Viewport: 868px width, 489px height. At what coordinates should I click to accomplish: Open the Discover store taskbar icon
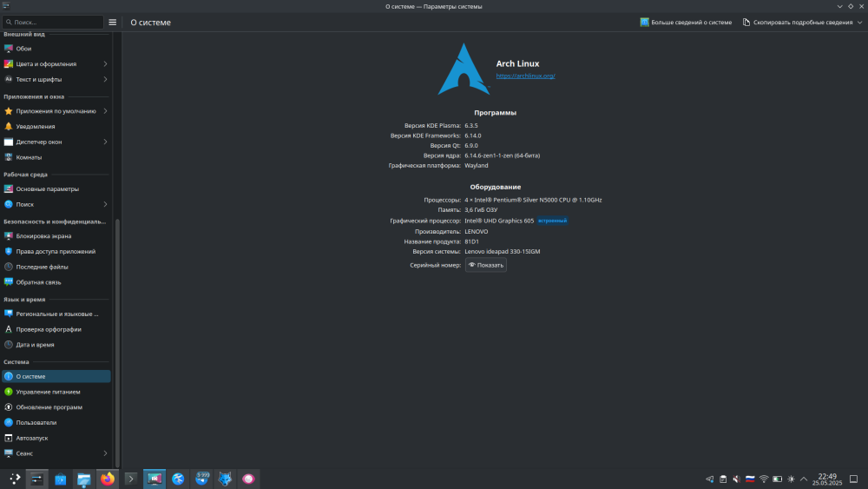pos(61,479)
